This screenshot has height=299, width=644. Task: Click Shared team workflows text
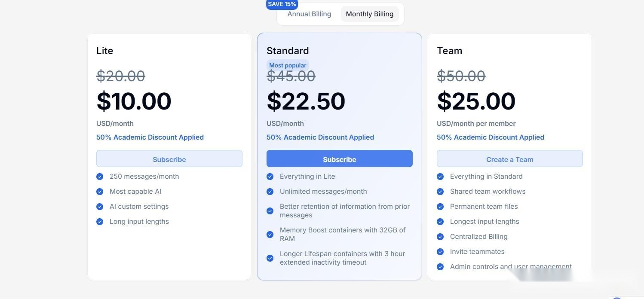point(488,192)
